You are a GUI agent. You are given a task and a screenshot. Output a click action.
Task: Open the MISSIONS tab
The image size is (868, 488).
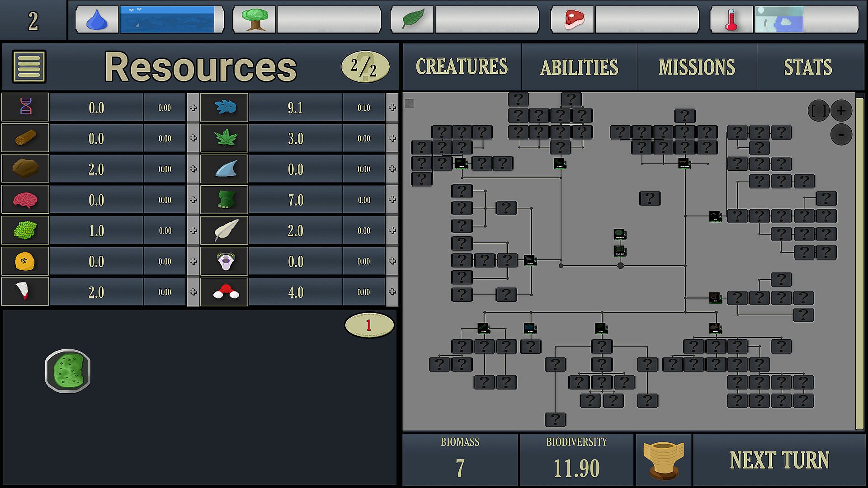click(697, 67)
